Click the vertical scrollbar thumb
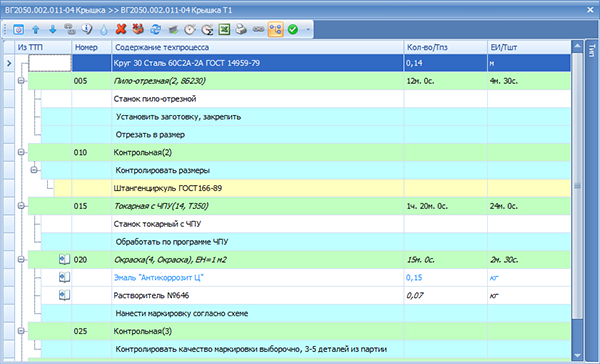This screenshot has height=364, width=600. tap(577, 186)
